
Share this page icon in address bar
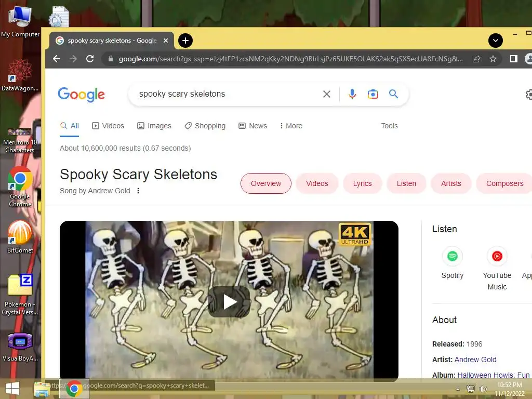476,59
